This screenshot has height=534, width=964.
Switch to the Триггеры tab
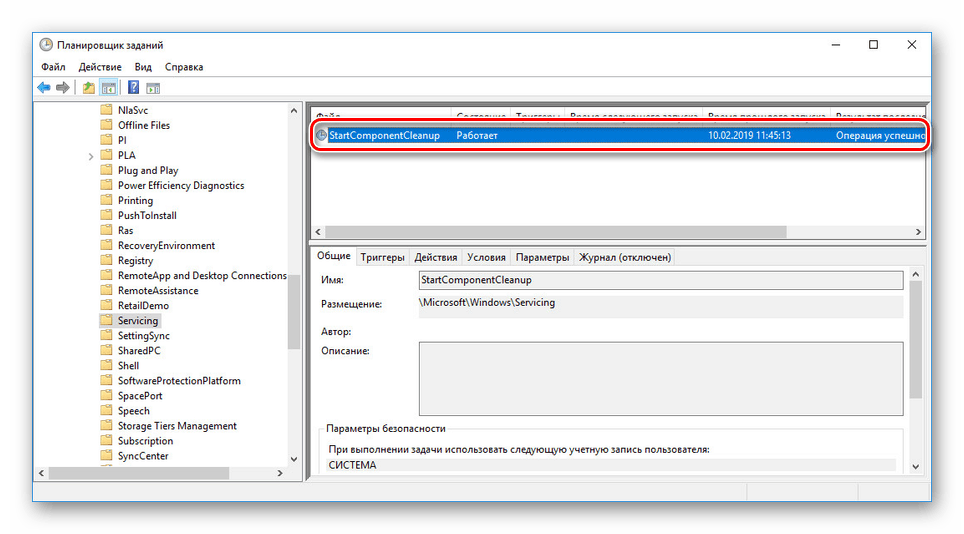pyautogui.click(x=382, y=257)
